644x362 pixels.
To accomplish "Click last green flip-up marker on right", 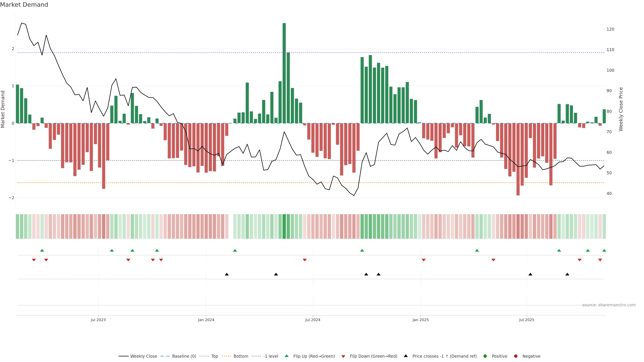I will coord(604,251).
